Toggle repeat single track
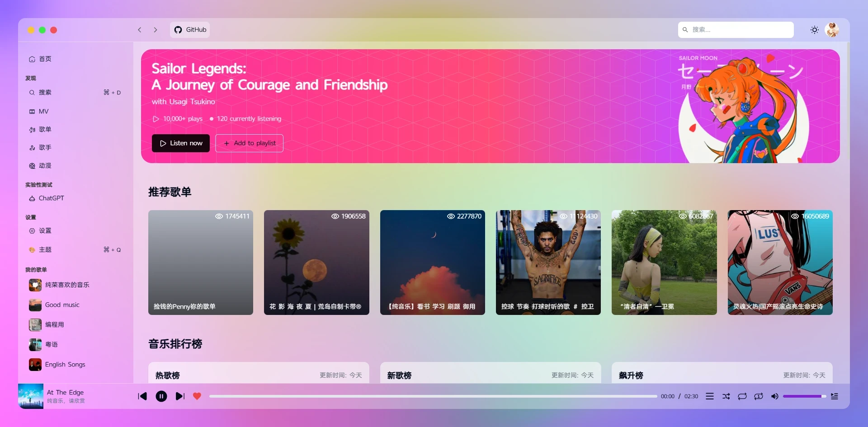 (x=759, y=396)
